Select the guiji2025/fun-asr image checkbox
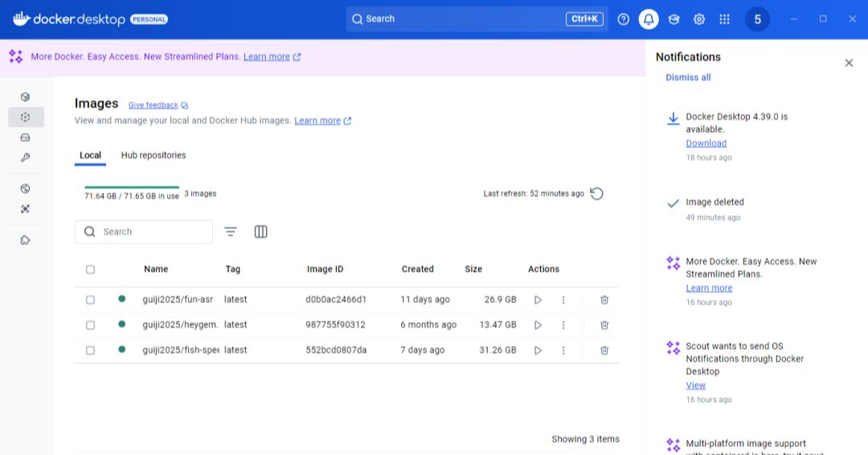 coord(90,300)
